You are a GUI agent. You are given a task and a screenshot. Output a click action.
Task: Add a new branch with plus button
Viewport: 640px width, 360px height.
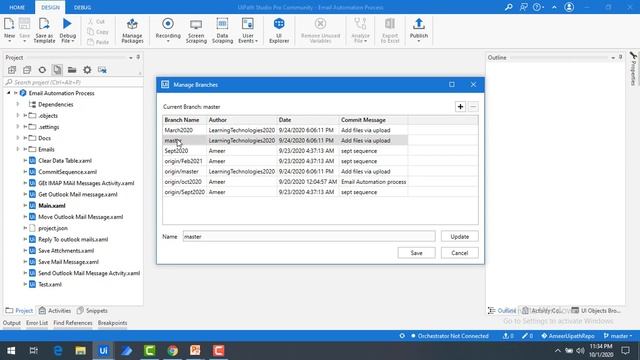click(x=460, y=107)
